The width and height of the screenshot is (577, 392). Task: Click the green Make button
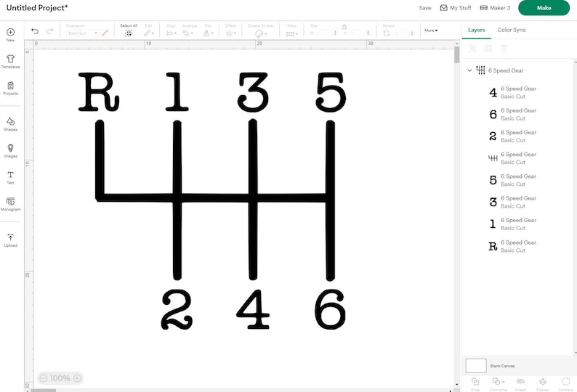(544, 8)
